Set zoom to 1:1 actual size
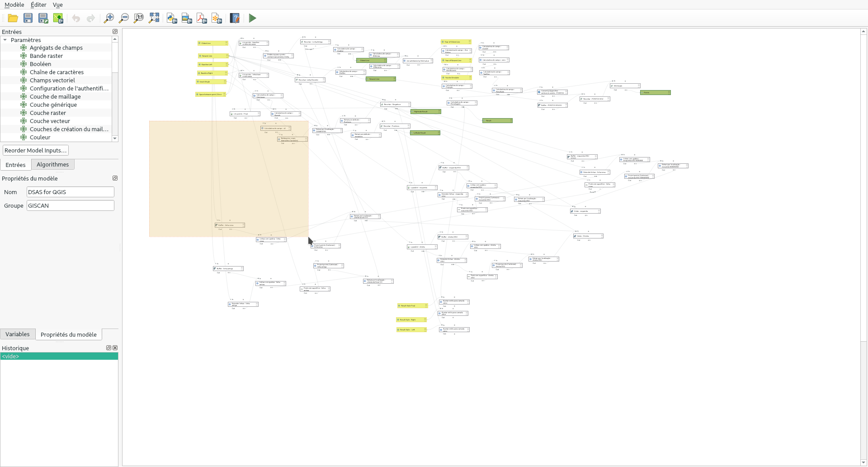 pos(139,18)
